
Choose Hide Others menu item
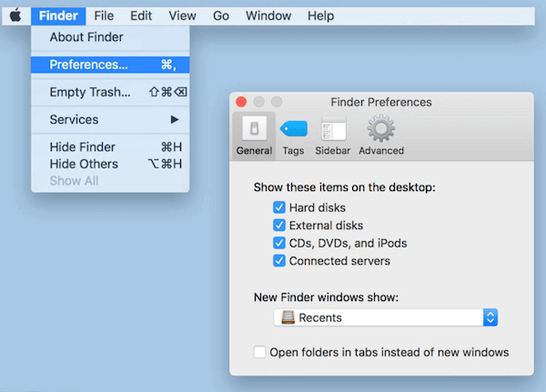(110, 164)
